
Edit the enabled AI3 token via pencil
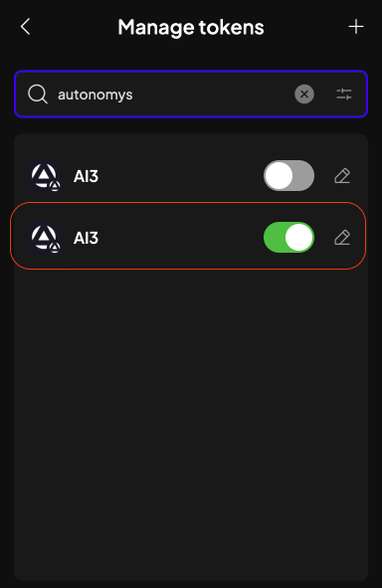pyautogui.click(x=342, y=238)
